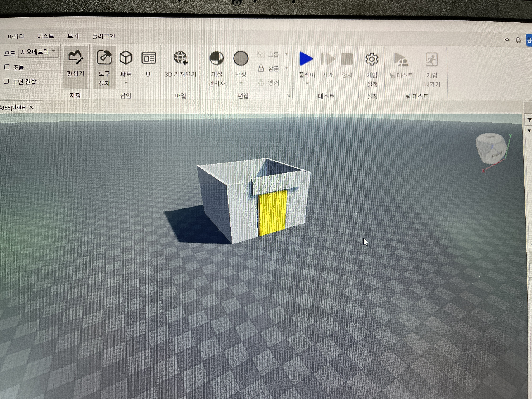532x399 pixels.
Task: Open the 플러그인 menu tab
Action: click(103, 36)
